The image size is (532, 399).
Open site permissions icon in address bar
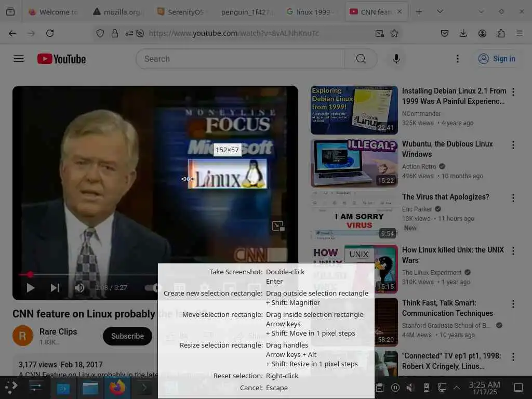pyautogui.click(x=129, y=33)
